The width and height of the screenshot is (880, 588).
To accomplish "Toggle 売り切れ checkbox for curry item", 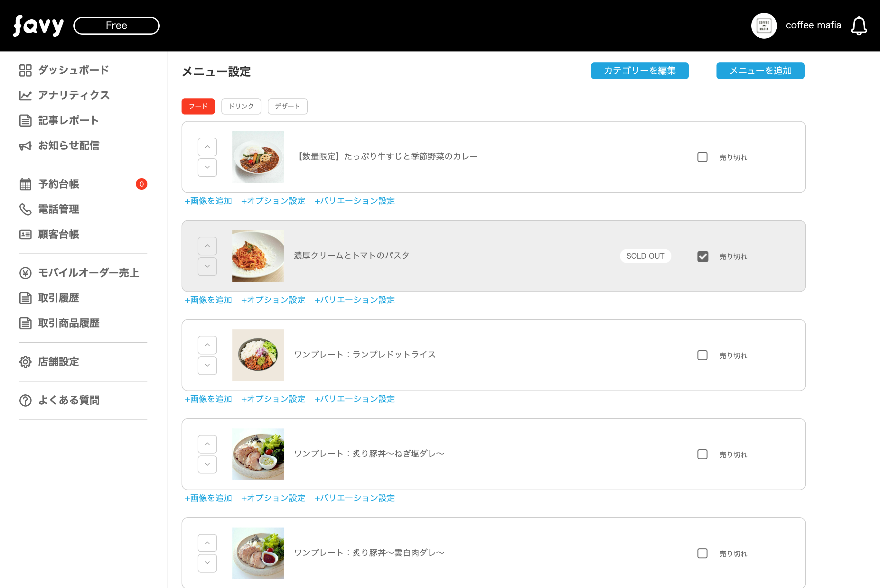I will pos(702,156).
